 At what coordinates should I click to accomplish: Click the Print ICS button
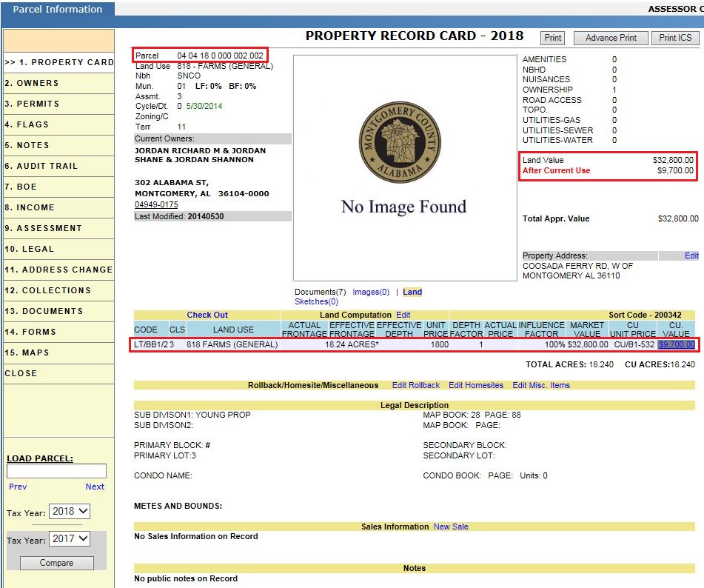click(x=675, y=38)
